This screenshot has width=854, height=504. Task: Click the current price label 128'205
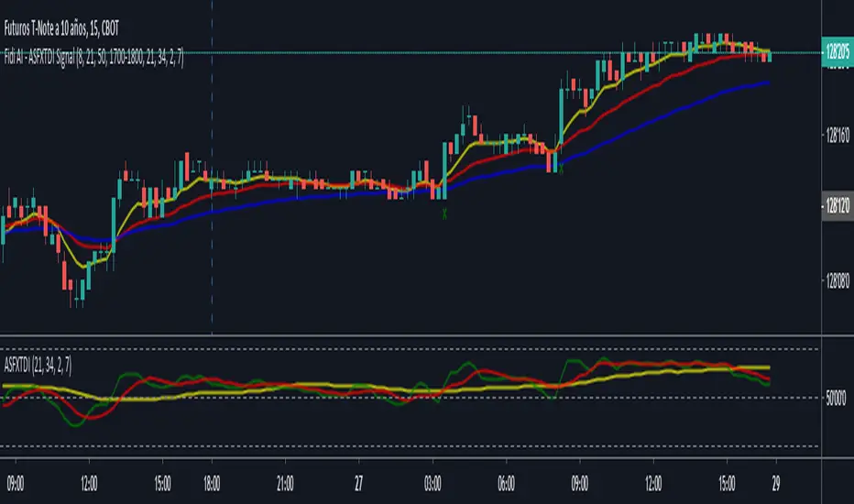tap(838, 52)
